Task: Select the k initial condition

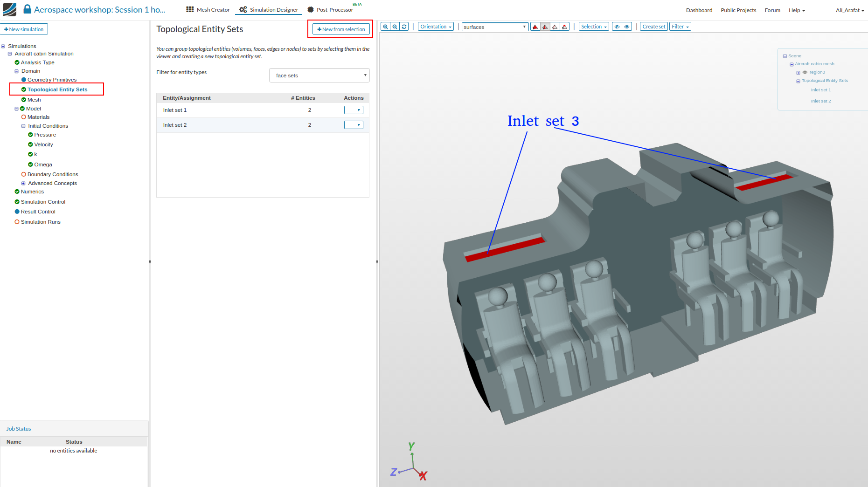Action: (x=35, y=154)
